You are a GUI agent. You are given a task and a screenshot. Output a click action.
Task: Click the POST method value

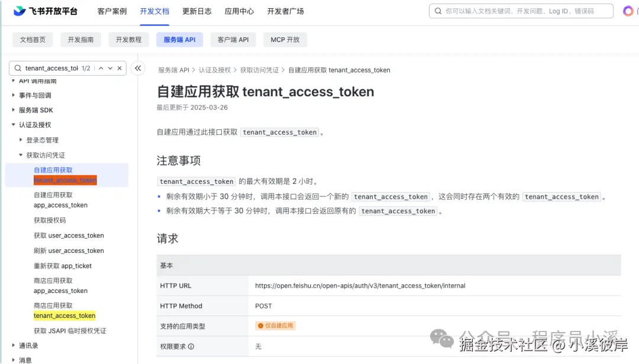[x=263, y=305]
